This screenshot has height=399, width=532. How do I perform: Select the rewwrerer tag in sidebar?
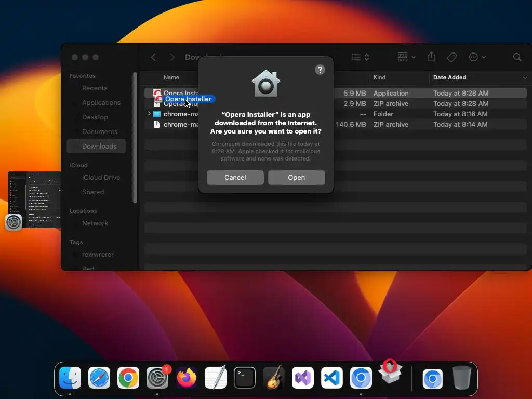tap(97, 255)
